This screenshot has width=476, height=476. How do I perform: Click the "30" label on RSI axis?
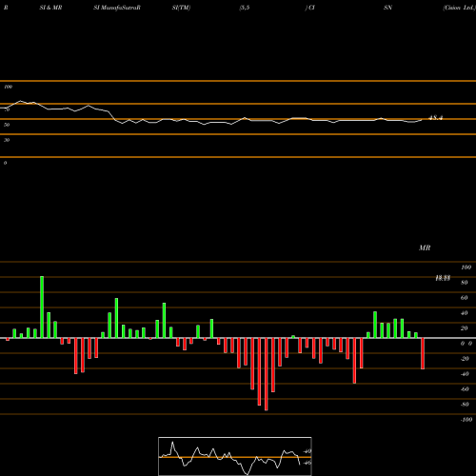coord(7,140)
